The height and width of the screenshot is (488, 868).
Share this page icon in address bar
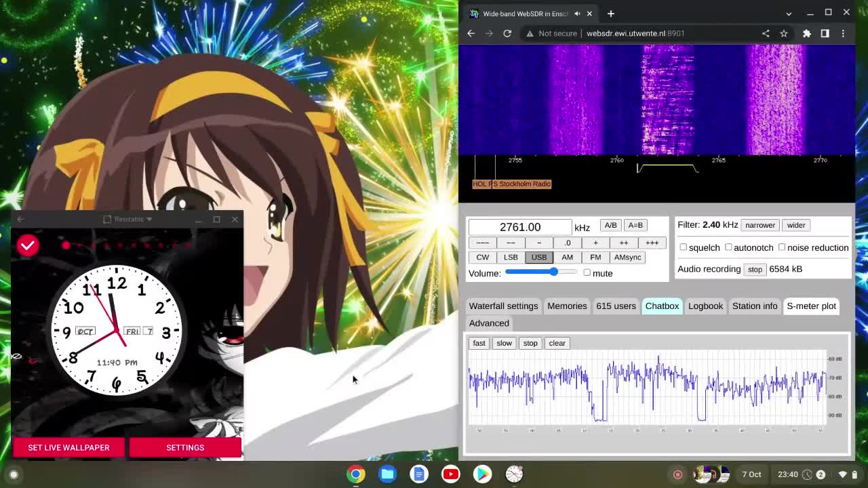[766, 33]
